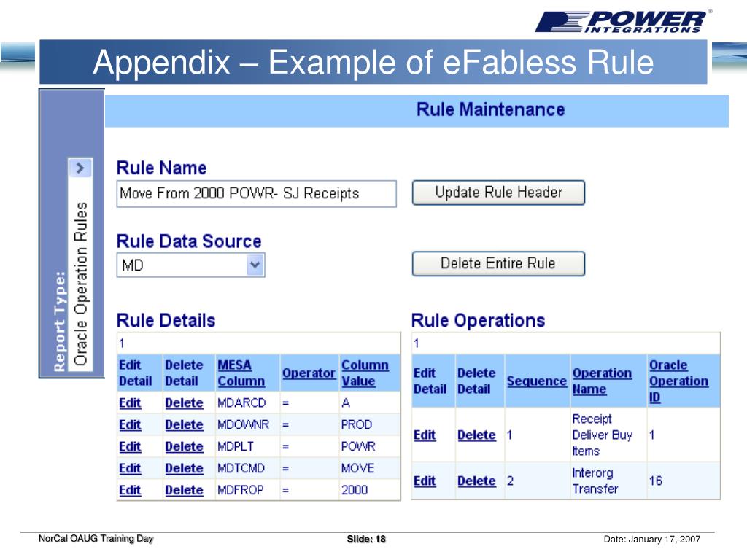The image size is (747, 560).
Task: Sort by Operator column header
Action: click(x=309, y=373)
